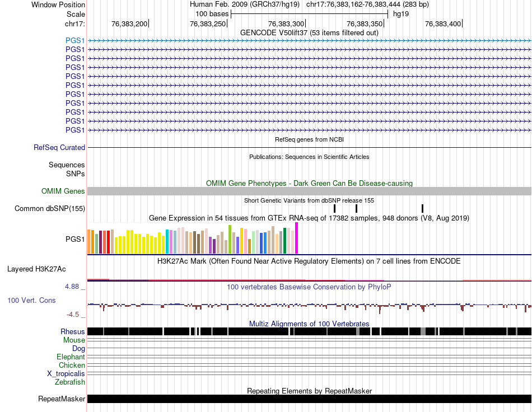Click 'RefSeq genes from NCBI' title
Screen dimensions: 532x412
(x=309, y=139)
